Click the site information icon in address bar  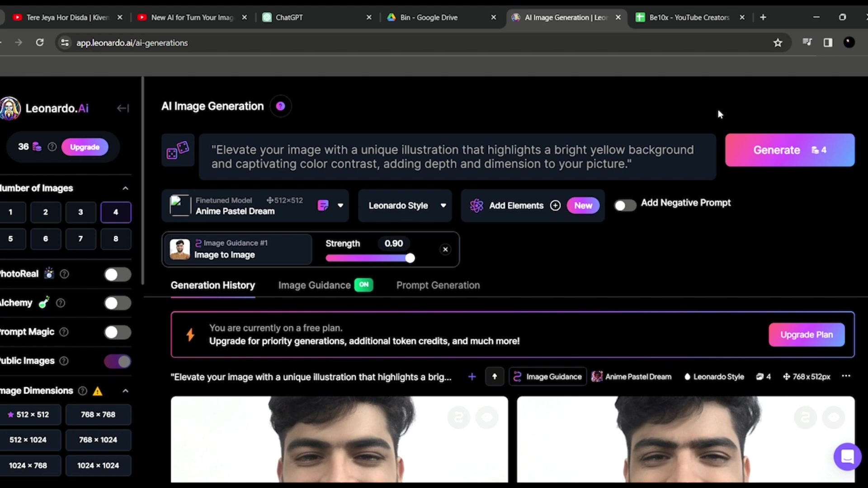point(65,42)
